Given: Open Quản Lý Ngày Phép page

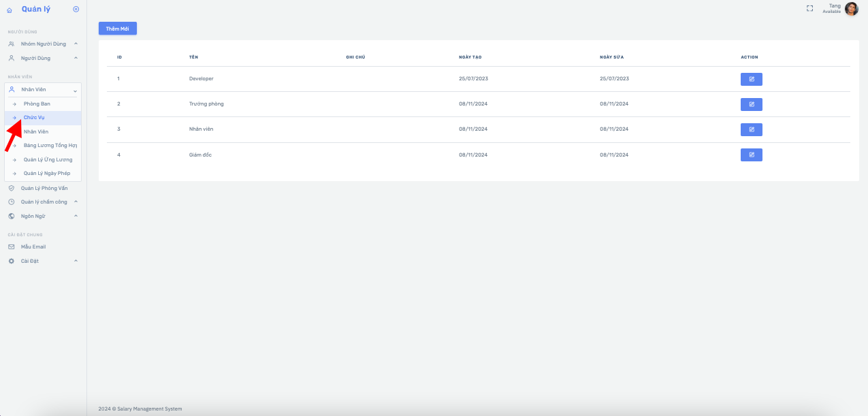Looking at the screenshot, I should (x=47, y=173).
